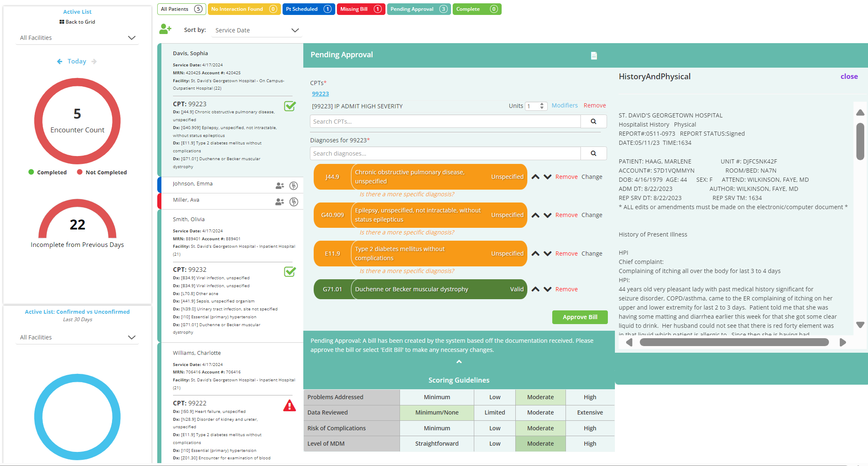Increase Units with the stepper up arrow
This screenshot has width=868, height=466.
(x=542, y=104)
